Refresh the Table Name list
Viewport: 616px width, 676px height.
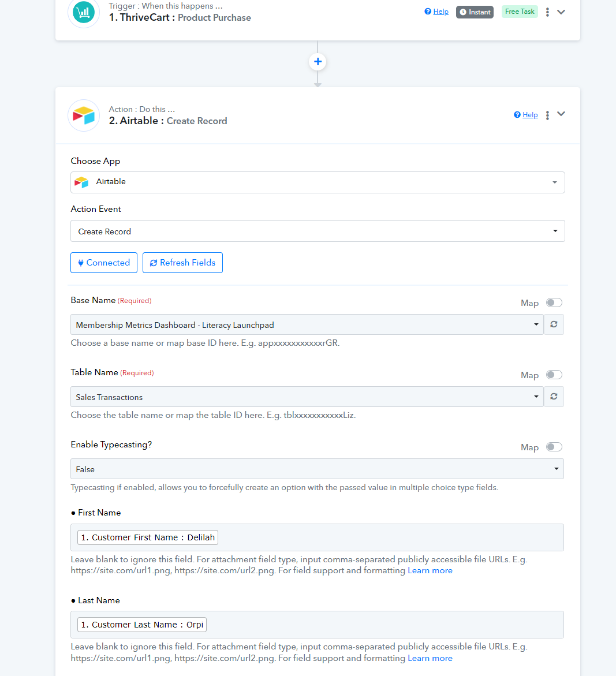coord(554,396)
